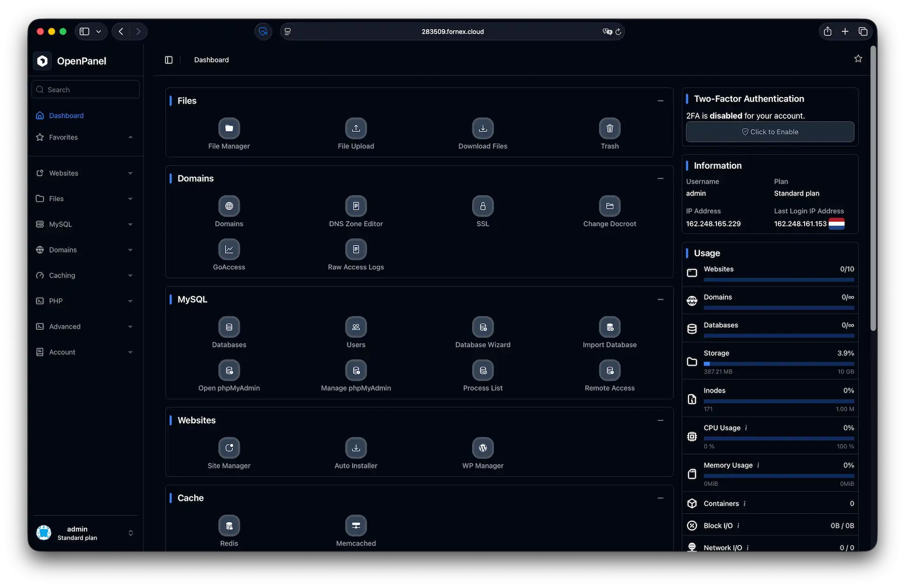Click the Storage usage progress bar
The image size is (905, 588).
point(778,363)
